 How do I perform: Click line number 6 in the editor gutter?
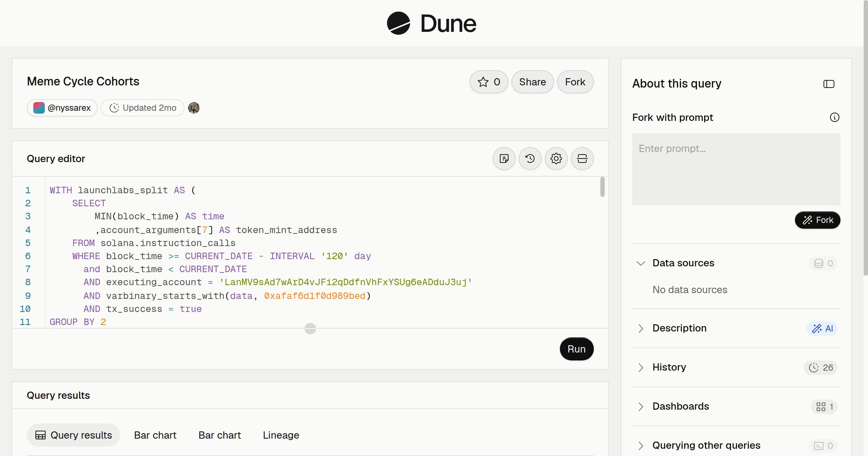point(28,256)
